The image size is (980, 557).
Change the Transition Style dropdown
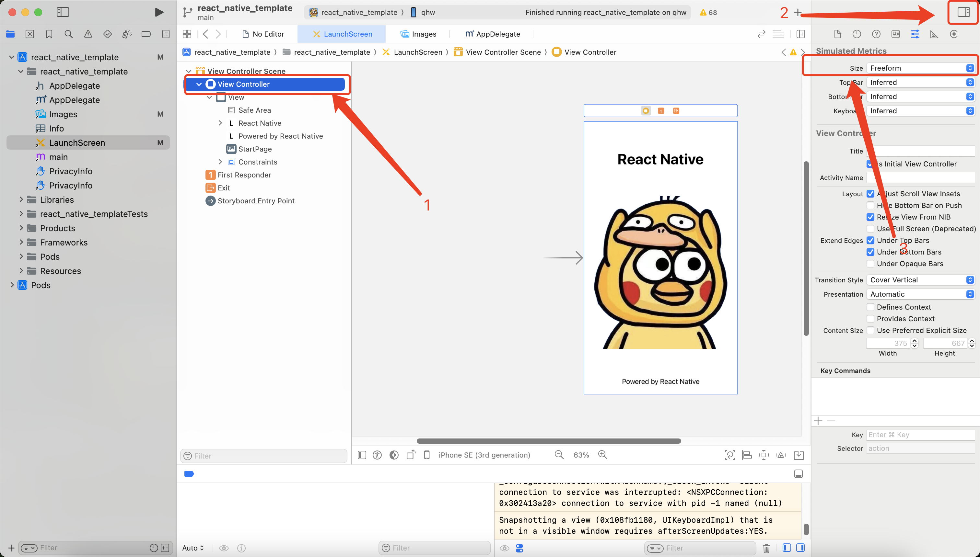click(920, 280)
